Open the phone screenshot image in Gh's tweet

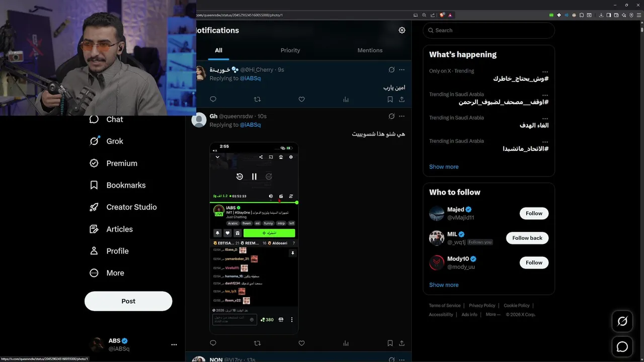254,238
